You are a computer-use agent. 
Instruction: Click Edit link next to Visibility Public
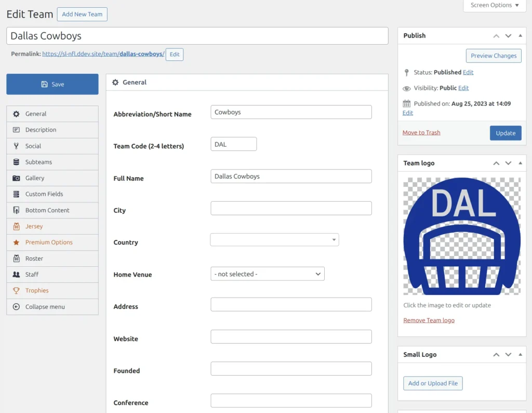[463, 88]
